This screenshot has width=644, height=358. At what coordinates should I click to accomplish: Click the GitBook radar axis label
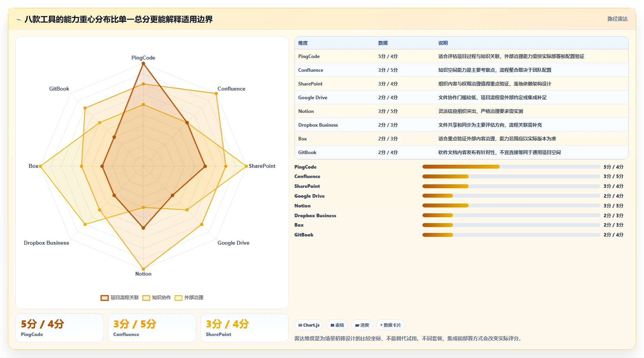coord(59,89)
